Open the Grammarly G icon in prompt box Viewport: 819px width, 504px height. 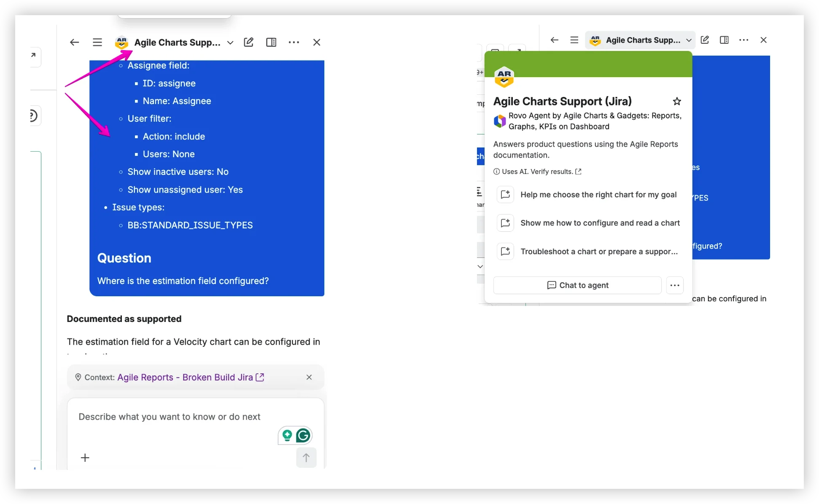coord(303,435)
